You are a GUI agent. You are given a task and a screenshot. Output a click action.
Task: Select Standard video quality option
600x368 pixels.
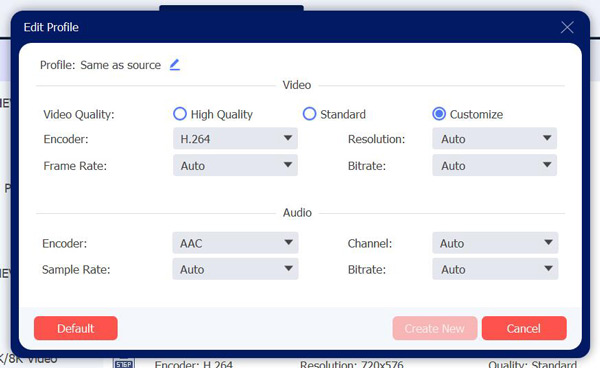(309, 114)
